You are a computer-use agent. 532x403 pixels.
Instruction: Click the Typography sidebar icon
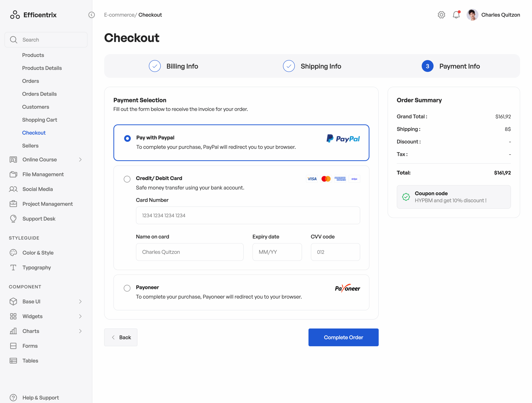[13, 267]
